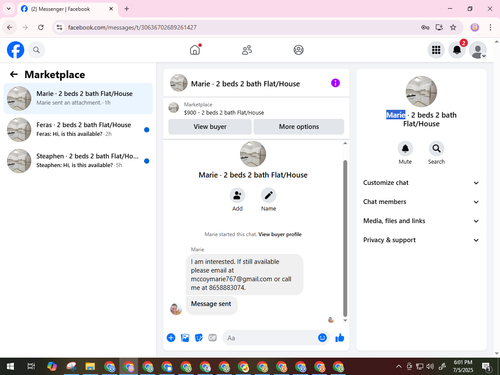Screen dimensions: 500x375
Task: Select Feras's conversation in the list
Action: [78, 130]
